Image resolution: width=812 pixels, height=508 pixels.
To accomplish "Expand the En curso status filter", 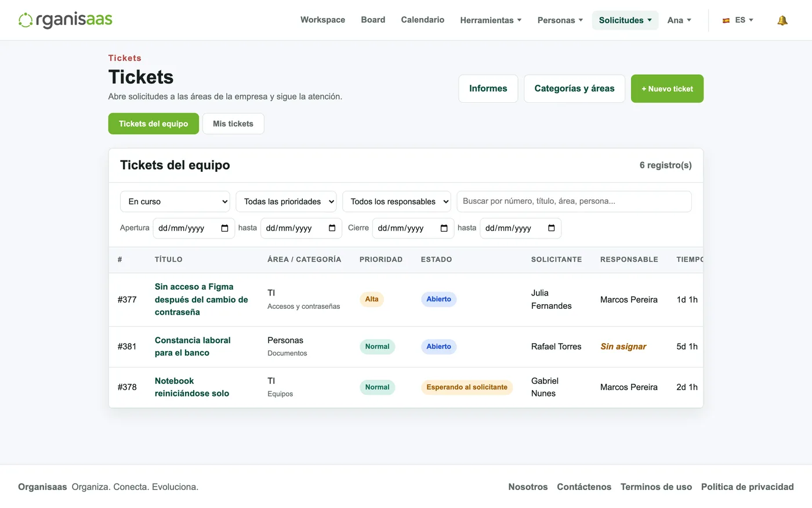I will pyautogui.click(x=175, y=201).
